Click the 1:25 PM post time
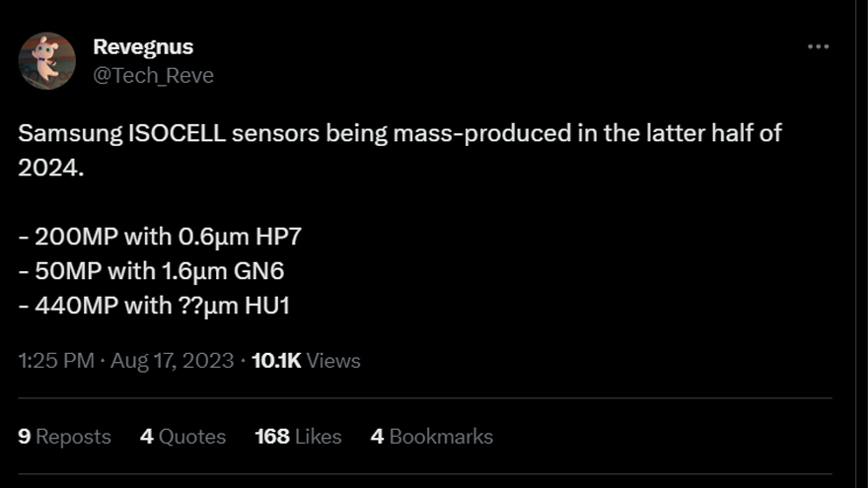Viewport: 868px width, 488px height. 56,361
